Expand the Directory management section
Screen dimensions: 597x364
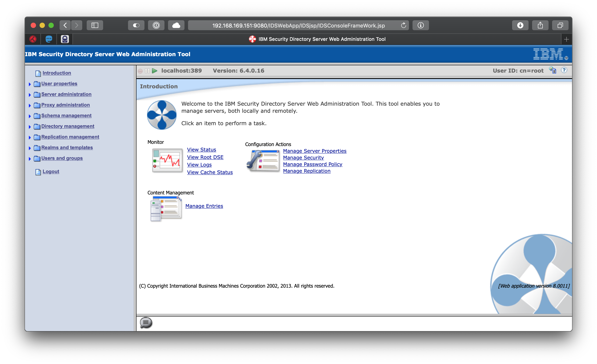pyautogui.click(x=30, y=127)
